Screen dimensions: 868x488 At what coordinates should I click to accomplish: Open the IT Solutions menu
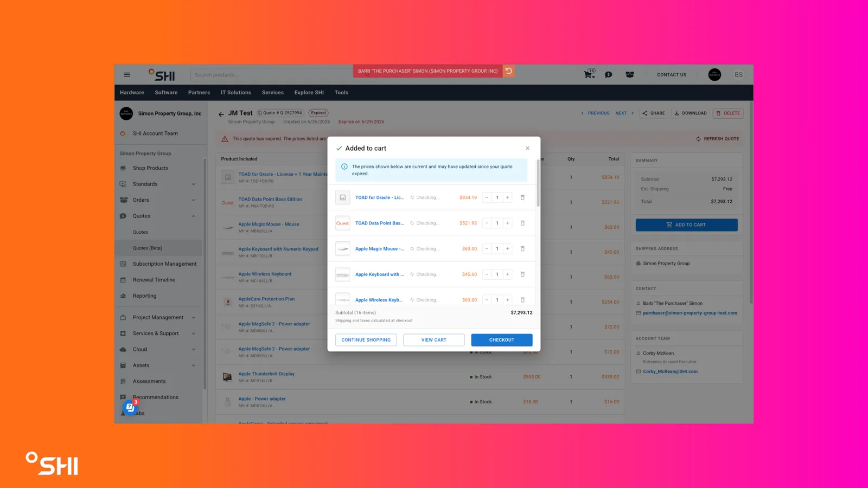235,93
